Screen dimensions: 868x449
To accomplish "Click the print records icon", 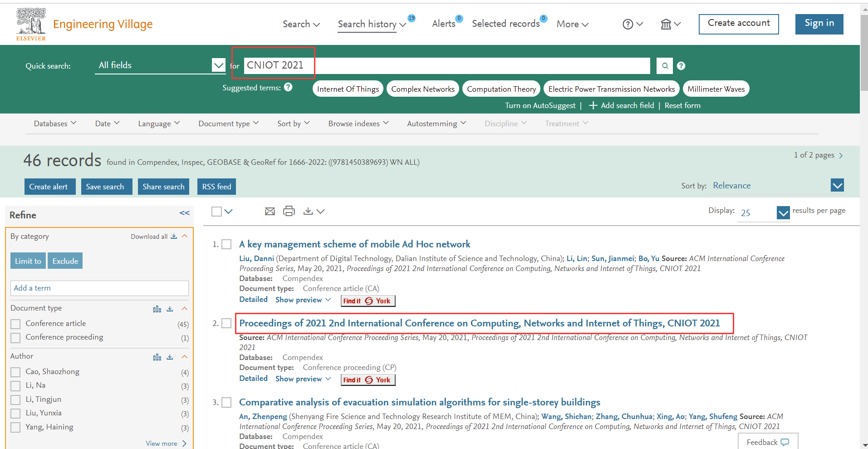I will pyautogui.click(x=289, y=211).
